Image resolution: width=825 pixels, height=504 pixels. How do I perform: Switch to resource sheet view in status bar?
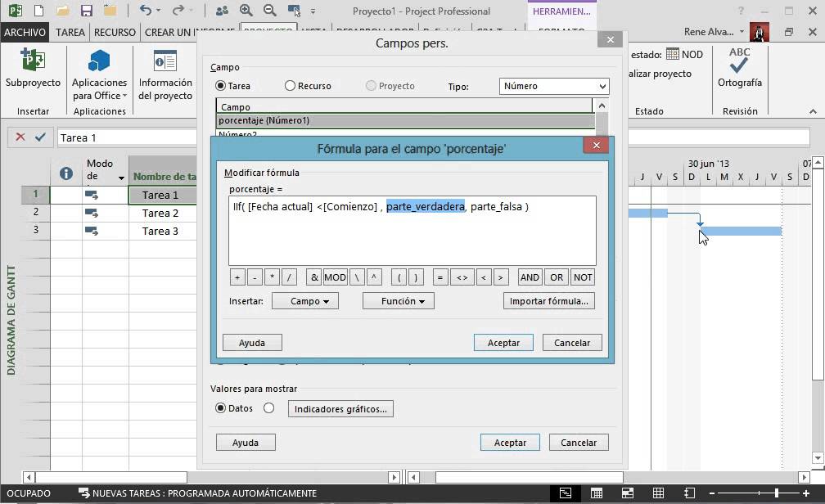[658, 493]
